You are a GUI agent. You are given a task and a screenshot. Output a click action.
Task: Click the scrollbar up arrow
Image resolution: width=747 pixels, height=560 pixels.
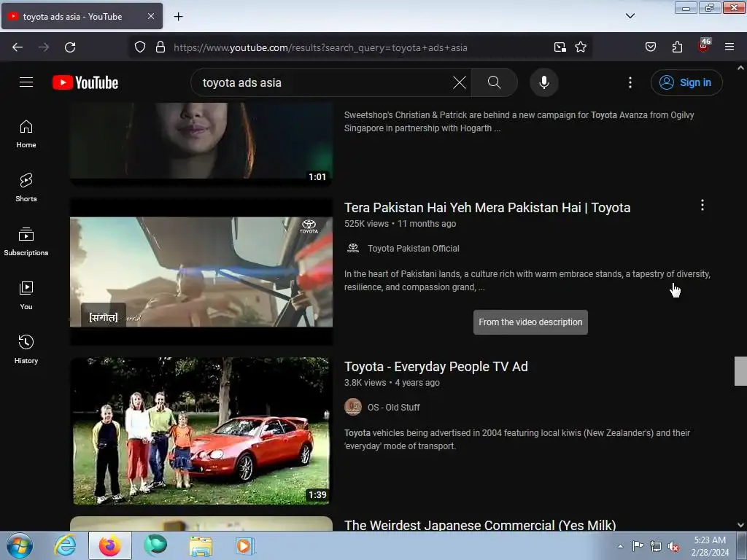pyautogui.click(x=740, y=68)
